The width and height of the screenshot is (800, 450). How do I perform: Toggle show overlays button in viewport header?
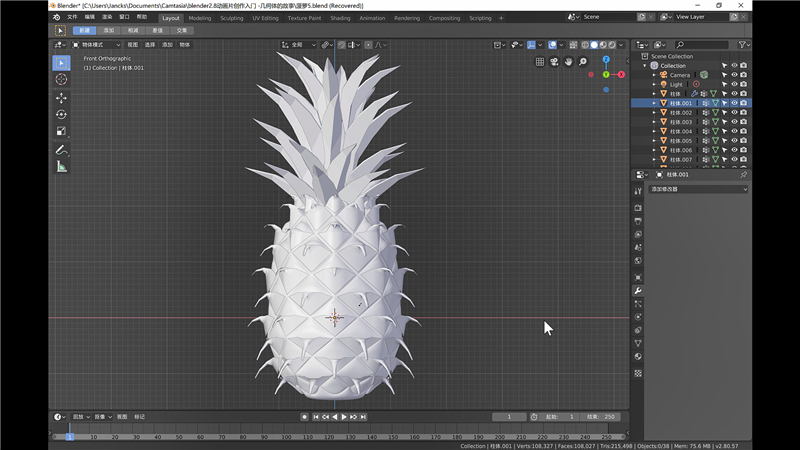[552, 45]
